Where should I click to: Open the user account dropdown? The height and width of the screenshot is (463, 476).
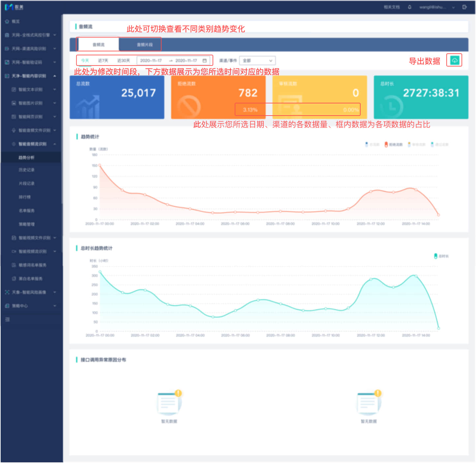[437, 7]
